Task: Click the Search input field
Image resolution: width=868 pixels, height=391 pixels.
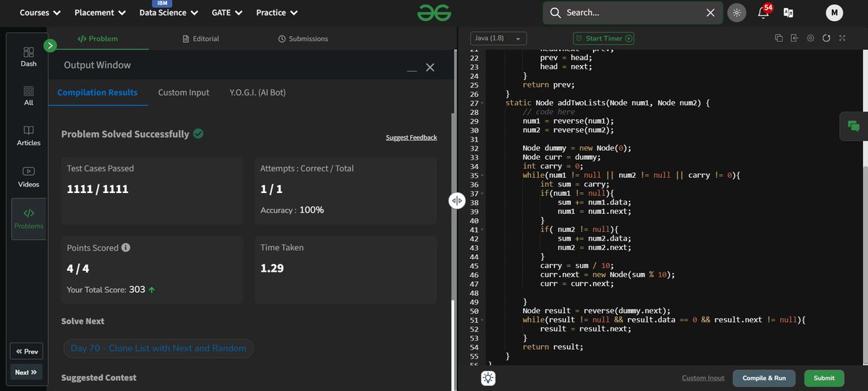Action: coord(633,12)
